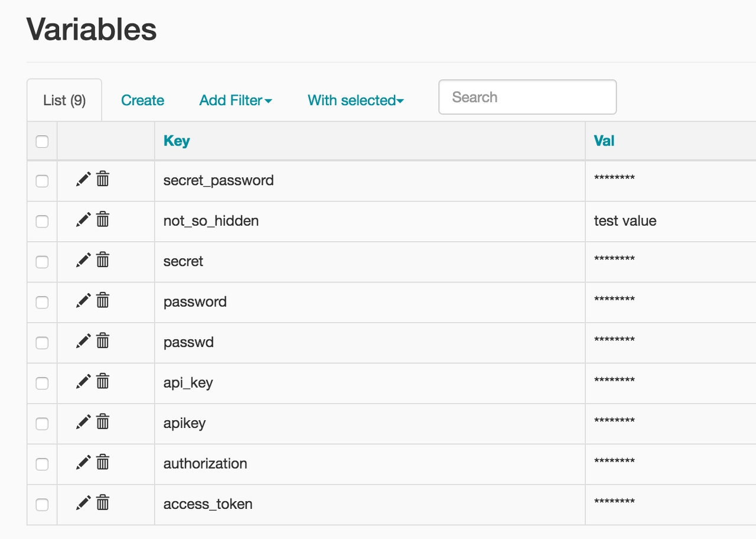Image resolution: width=756 pixels, height=539 pixels.
Task: Edit the authorization variable with pencil icon
Action: pyautogui.click(x=83, y=462)
